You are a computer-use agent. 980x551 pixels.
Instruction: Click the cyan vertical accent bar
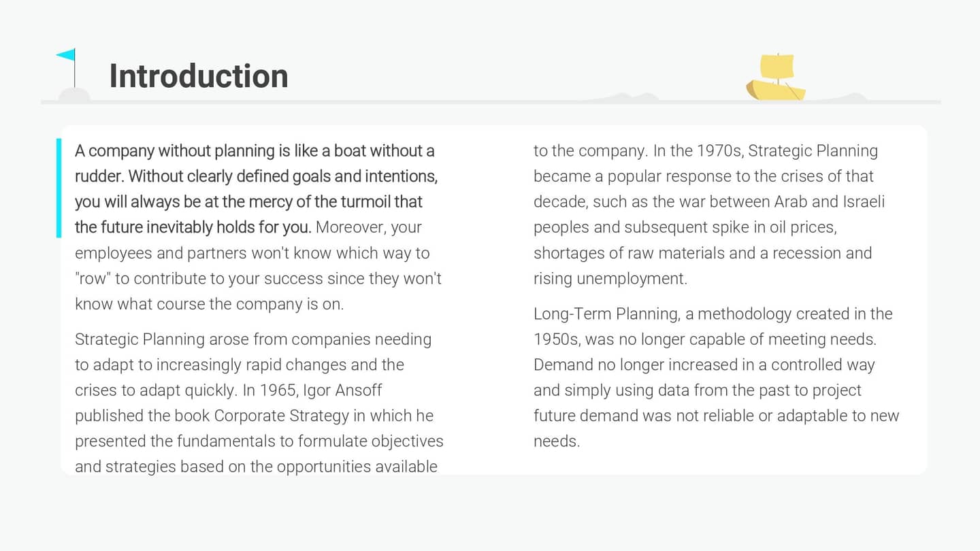[x=59, y=188]
